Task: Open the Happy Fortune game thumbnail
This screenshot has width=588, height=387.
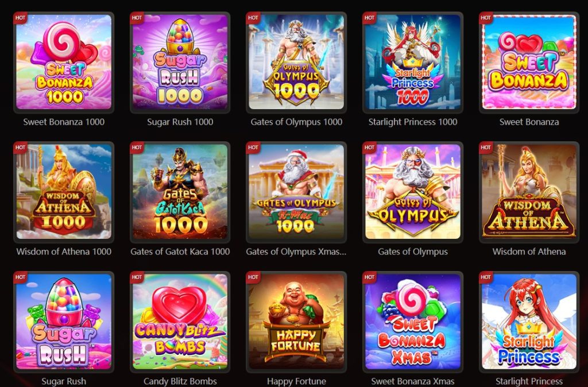Action: click(296, 322)
